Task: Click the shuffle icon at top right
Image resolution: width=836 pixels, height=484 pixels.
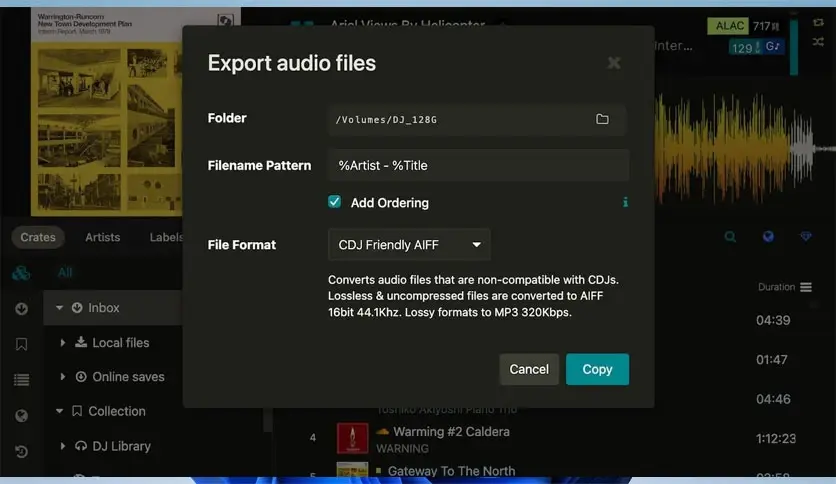Action: coord(819,42)
